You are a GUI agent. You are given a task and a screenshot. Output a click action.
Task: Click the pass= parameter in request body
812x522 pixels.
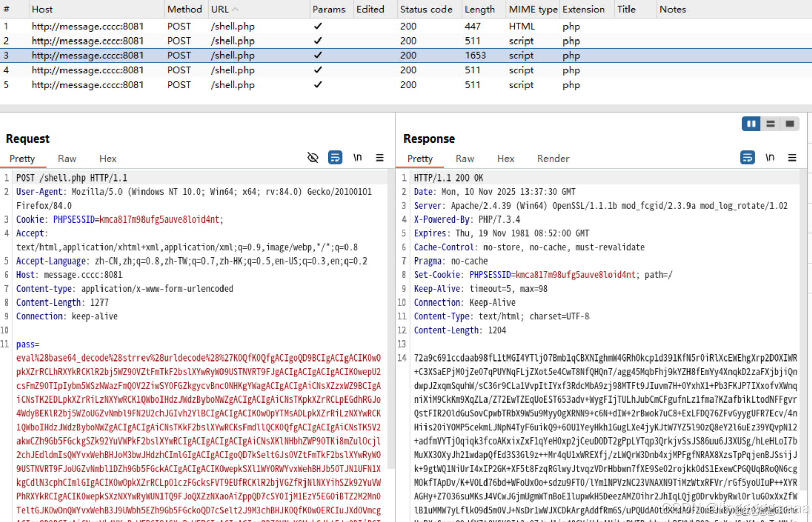click(x=28, y=344)
